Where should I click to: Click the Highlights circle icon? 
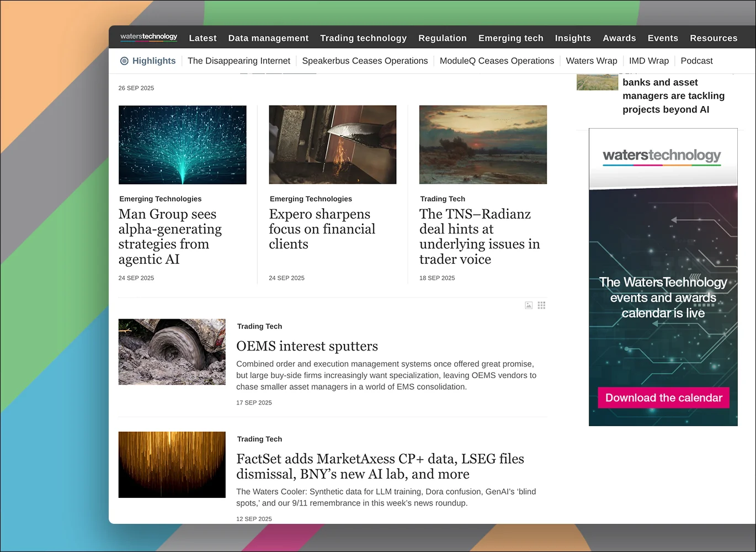point(124,61)
